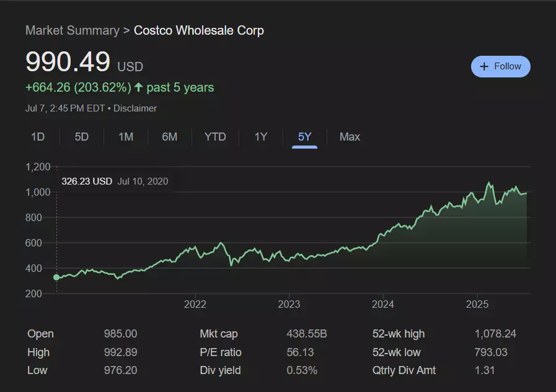Click the 600 y-axis label
The width and height of the screenshot is (556, 392).
pyautogui.click(x=33, y=243)
